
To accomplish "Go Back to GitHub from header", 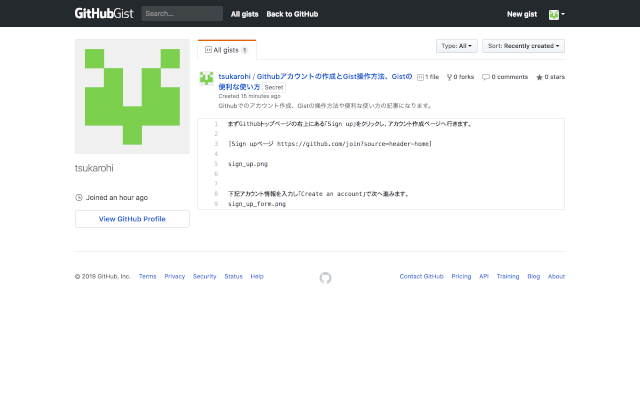I will coord(292,14).
